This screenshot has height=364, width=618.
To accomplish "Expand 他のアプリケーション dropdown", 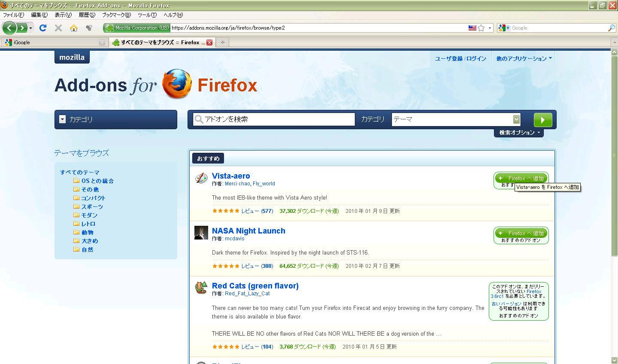I will coord(524,59).
